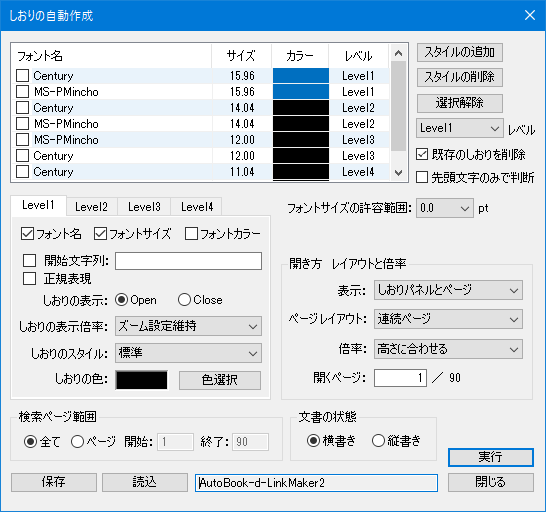Screen dimensions: 546x512
Task: Select the Close radio button for しおりの表示
Action: pos(184,300)
